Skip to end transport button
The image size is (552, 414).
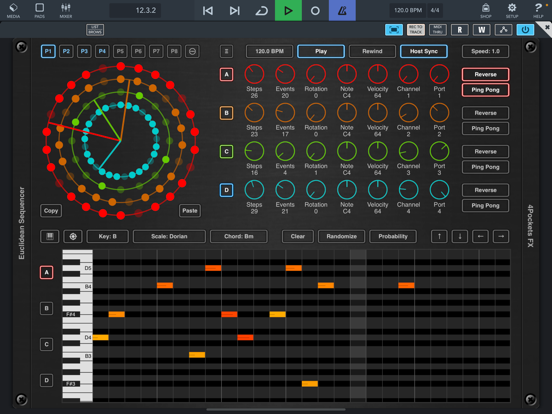[x=234, y=11]
